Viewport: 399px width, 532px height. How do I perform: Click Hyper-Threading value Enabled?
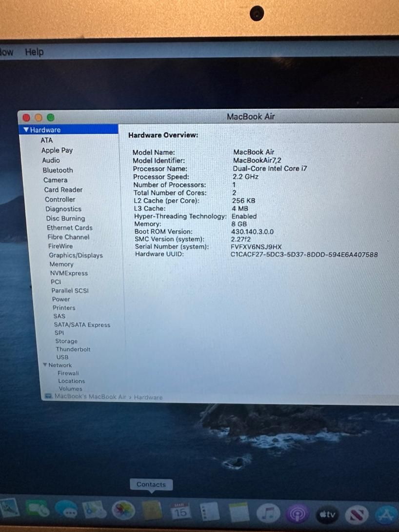click(x=244, y=216)
